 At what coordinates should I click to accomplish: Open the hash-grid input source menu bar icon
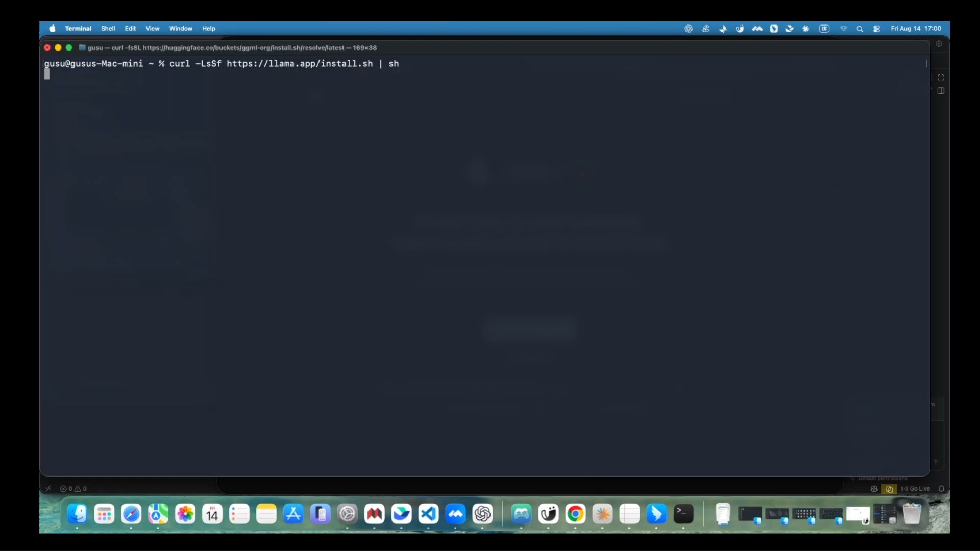[x=824, y=29]
